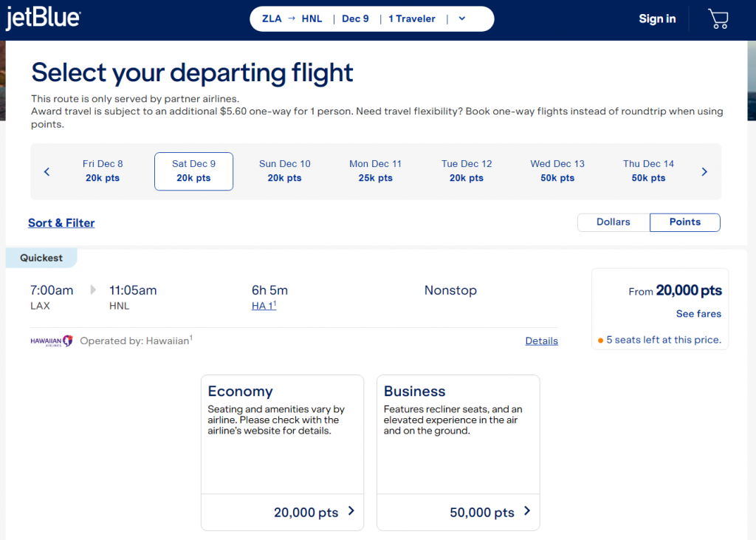756x540 pixels.
Task: Expand the flight search summary bar
Action: click(x=463, y=18)
